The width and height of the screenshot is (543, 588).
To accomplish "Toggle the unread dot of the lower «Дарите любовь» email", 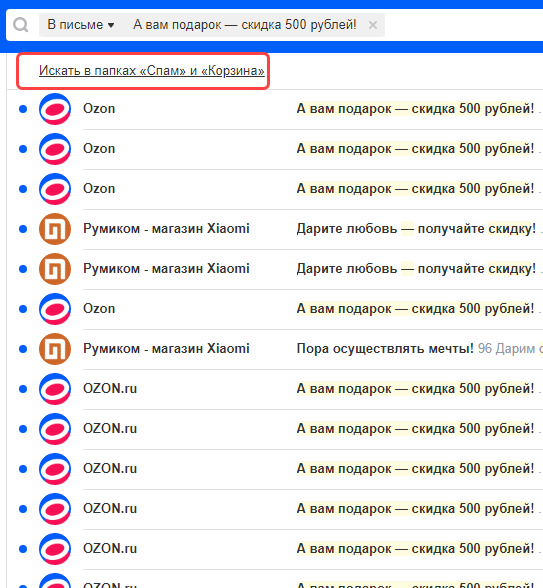I will click(23, 269).
